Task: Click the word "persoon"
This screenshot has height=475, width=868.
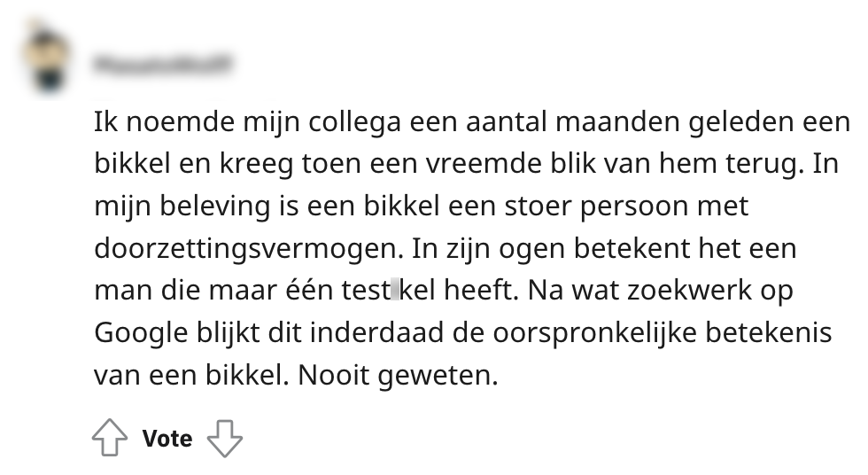Action: (640, 206)
